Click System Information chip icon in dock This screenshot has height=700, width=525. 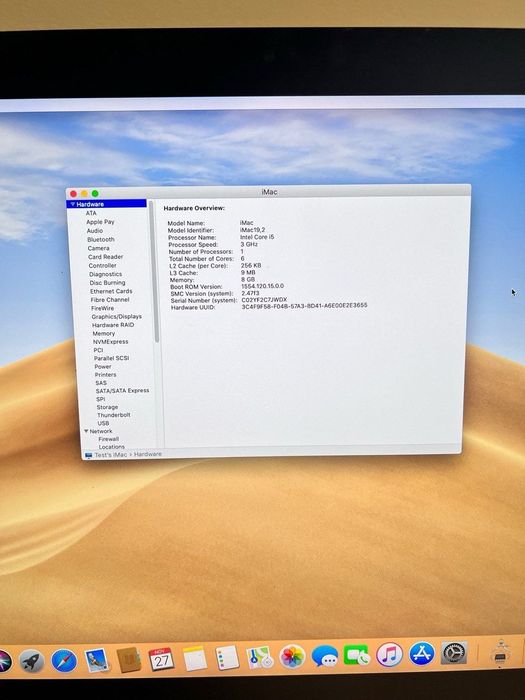(501, 652)
